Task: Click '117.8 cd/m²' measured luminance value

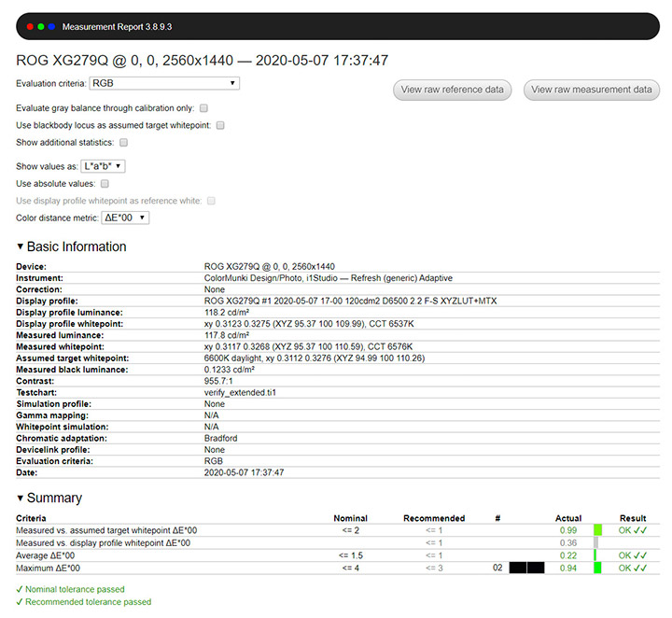Action: tap(227, 335)
